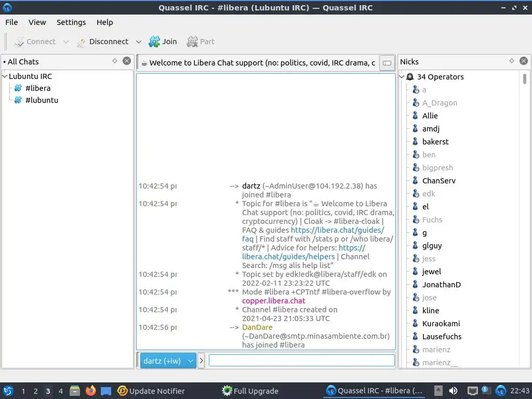Click user icon beside bigpresh
Viewport: 532px width, 399px height.
416,168
